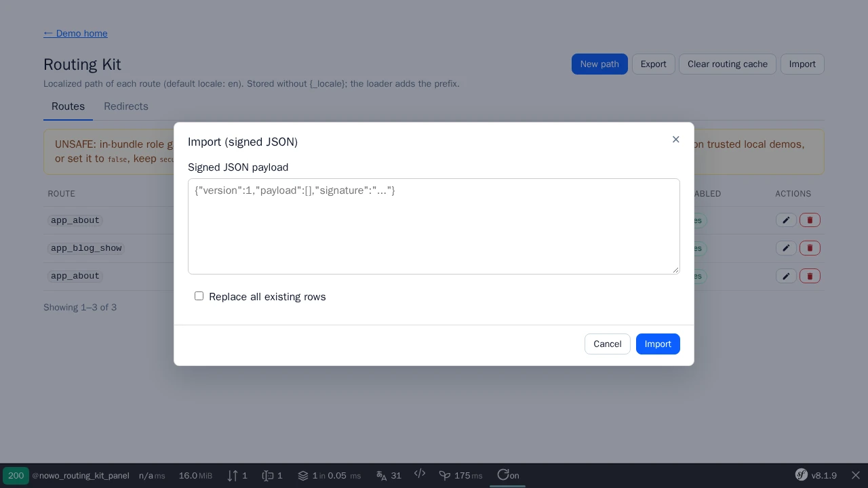
Task: Open the n/a ms time entry
Action: point(152,476)
